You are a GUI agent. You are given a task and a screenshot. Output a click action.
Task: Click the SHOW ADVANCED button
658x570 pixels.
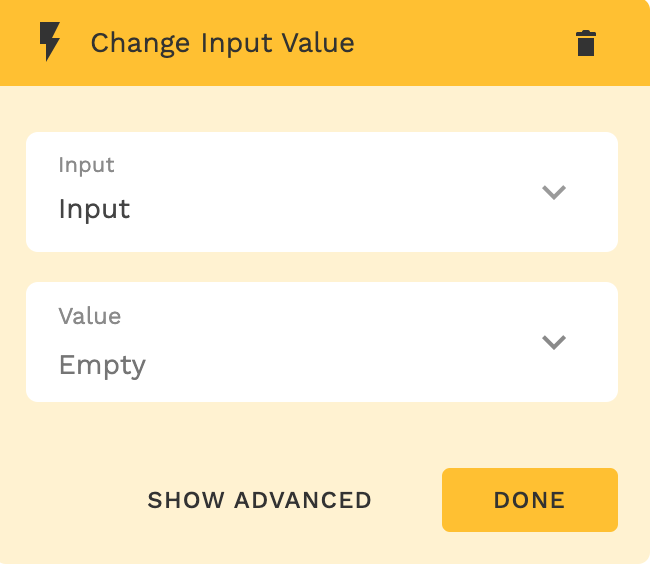pyautogui.click(x=259, y=500)
